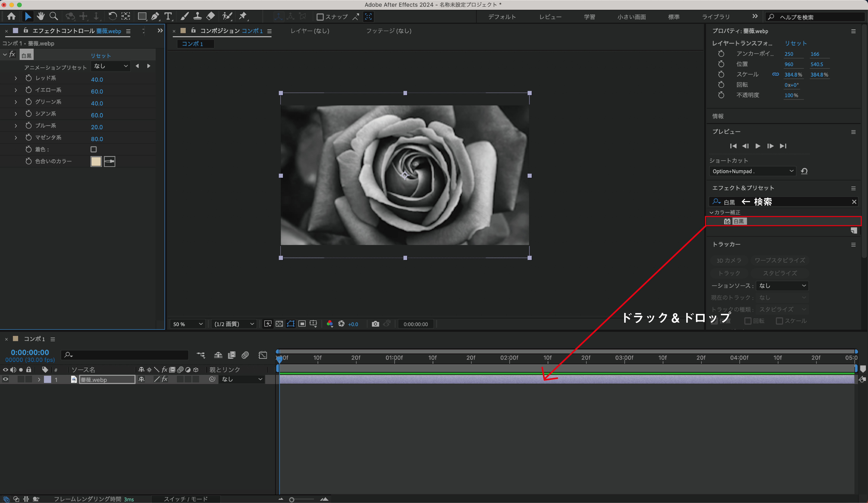Image resolution: width=868 pixels, height=503 pixels.
Task: Open the 50% magnification dropdown
Action: pos(188,324)
